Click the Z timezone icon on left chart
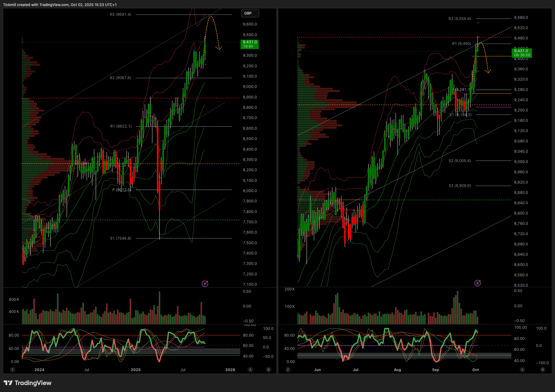This screenshot has height=392, width=555. [12, 370]
